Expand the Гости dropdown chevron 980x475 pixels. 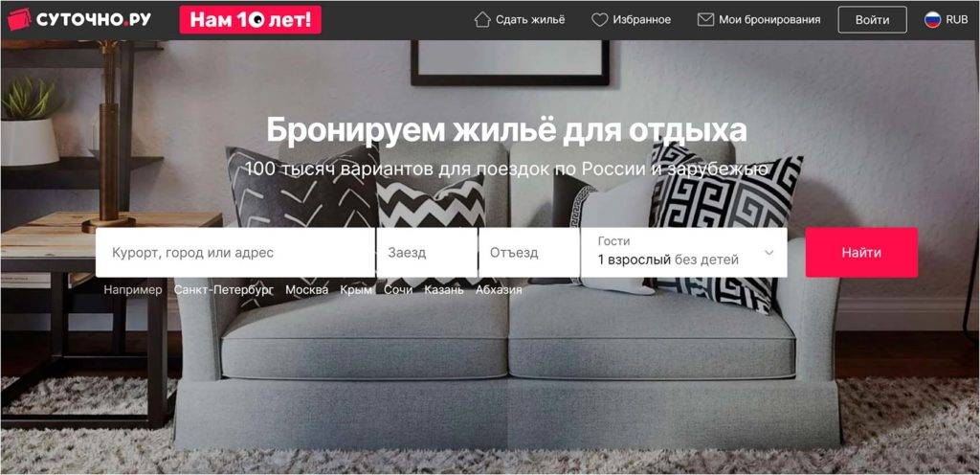click(769, 253)
